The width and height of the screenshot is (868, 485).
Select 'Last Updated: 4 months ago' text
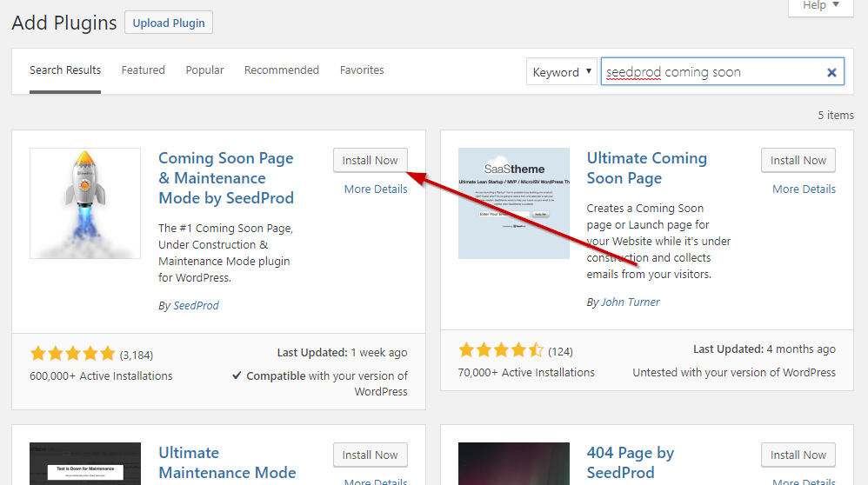tap(765, 349)
